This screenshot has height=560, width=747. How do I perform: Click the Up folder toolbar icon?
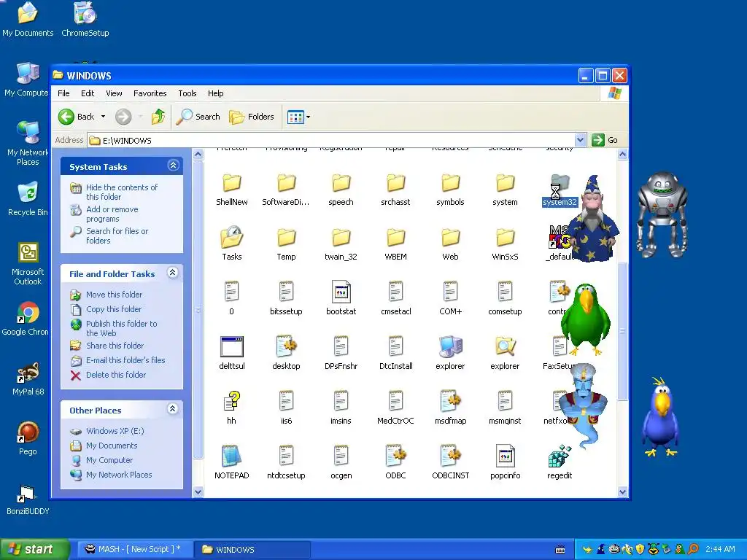pos(158,117)
